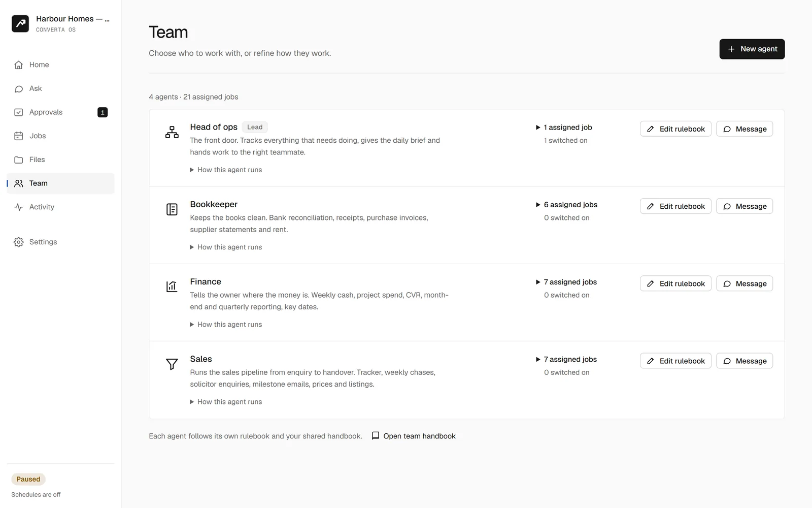812x508 pixels.
Task: Click the Finance chart icon
Action: click(172, 287)
